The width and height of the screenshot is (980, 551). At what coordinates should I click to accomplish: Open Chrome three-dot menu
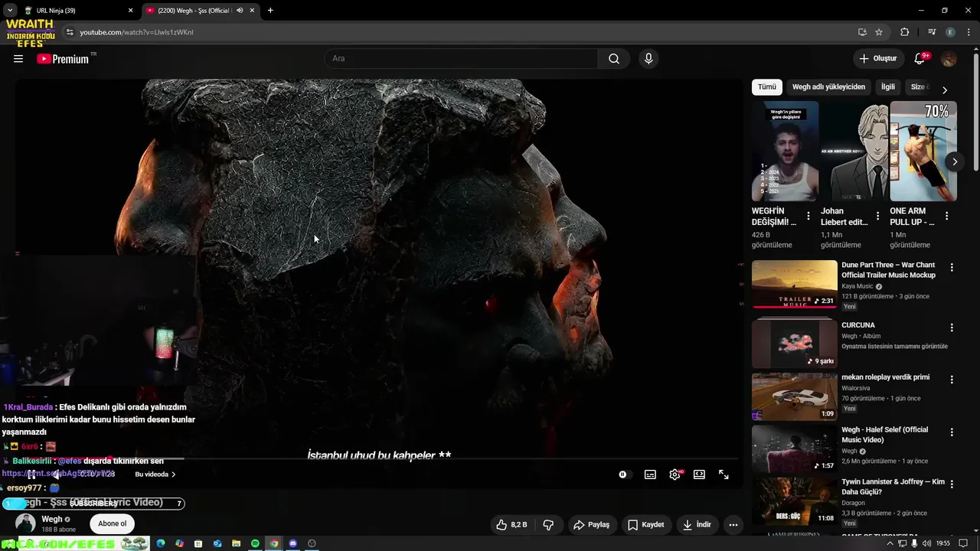(969, 32)
